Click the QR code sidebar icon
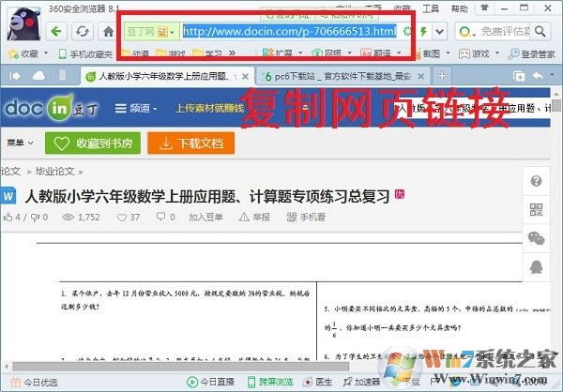Screen dimensions: 563x392 [x=536, y=210]
